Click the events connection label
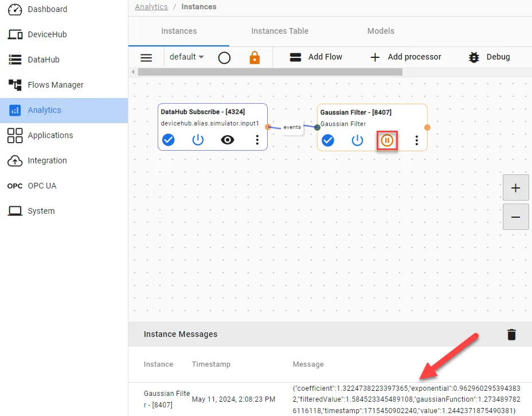The image size is (532, 416). pyautogui.click(x=292, y=127)
